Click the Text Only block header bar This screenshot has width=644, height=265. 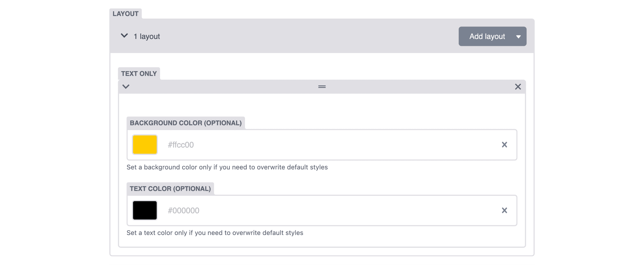pos(322,87)
